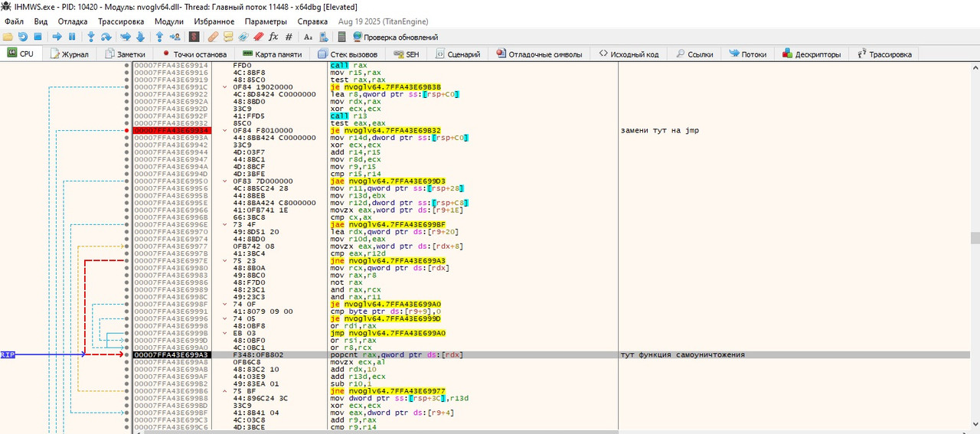Open the Вид menu
The image size is (980, 434).
(41, 21)
